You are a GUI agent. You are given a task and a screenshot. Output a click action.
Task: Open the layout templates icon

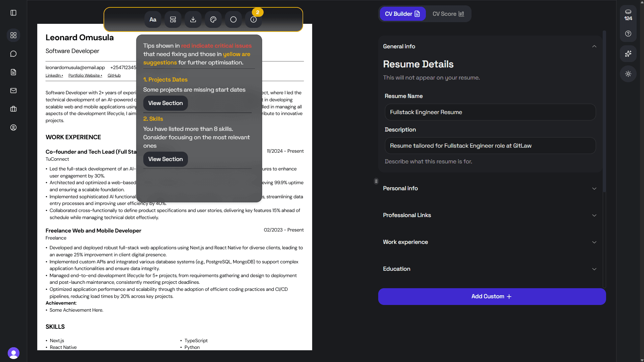click(173, 19)
